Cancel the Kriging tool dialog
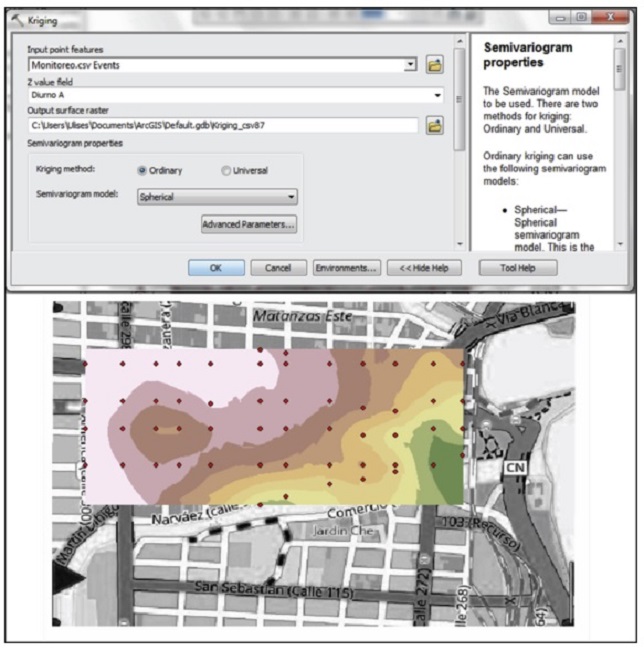The image size is (644, 650). (277, 268)
